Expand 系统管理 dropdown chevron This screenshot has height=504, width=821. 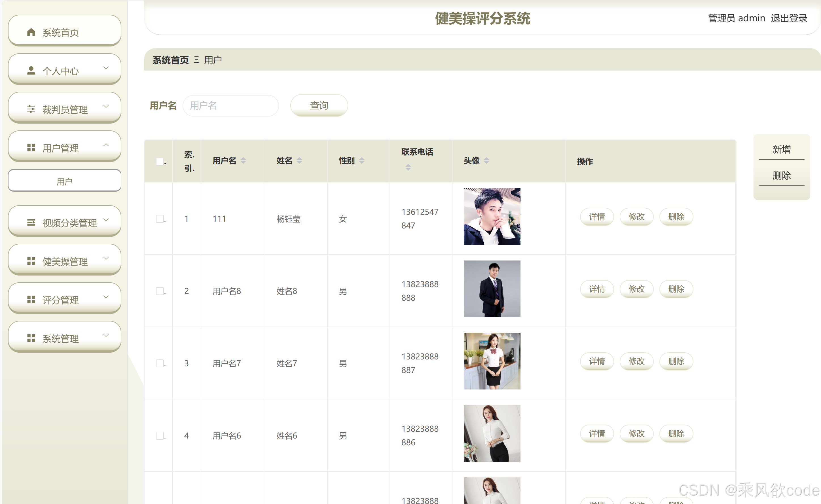click(x=106, y=335)
